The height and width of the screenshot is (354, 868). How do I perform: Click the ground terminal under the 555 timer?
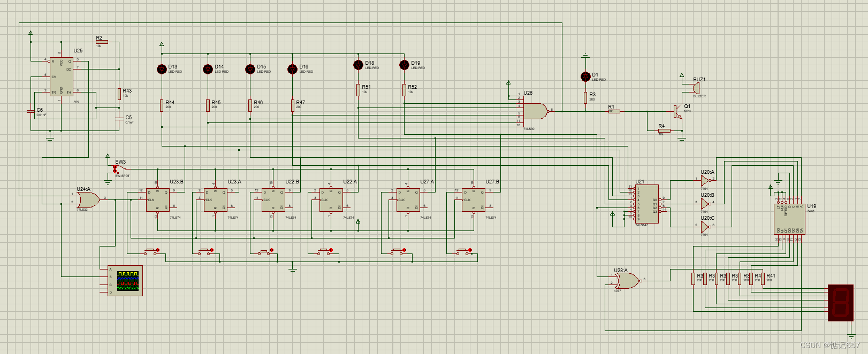point(50,139)
